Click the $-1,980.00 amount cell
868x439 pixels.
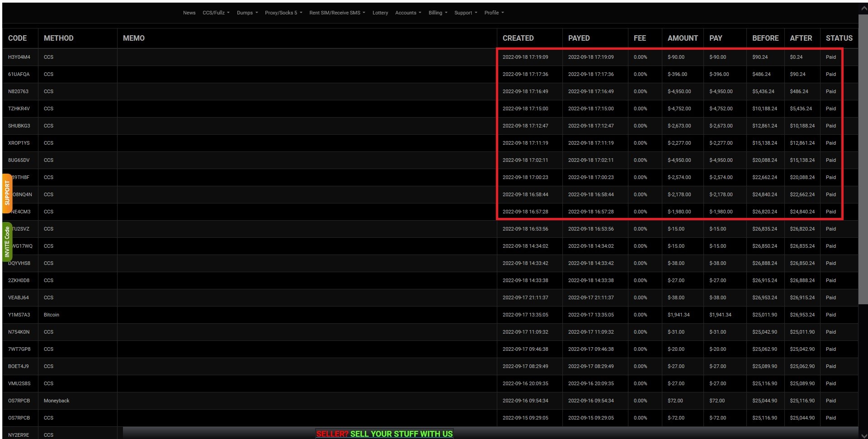679,212
